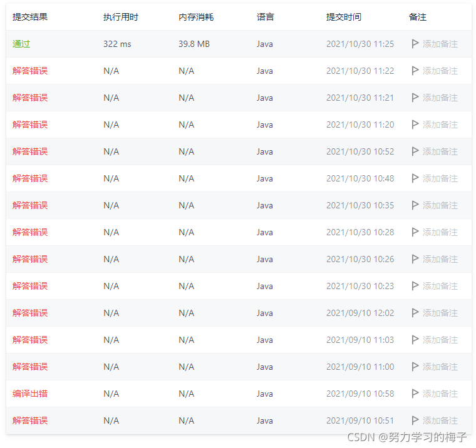Click timestamp 2021/10/30 10:48
This screenshot has height=448, width=476.
pyautogui.click(x=360, y=178)
